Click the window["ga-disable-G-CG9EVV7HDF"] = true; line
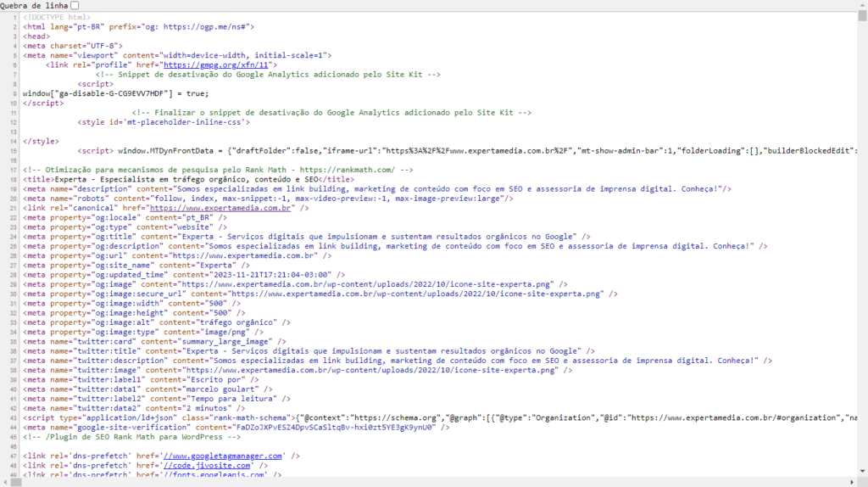Viewport: 868px width, 487px height. point(115,93)
